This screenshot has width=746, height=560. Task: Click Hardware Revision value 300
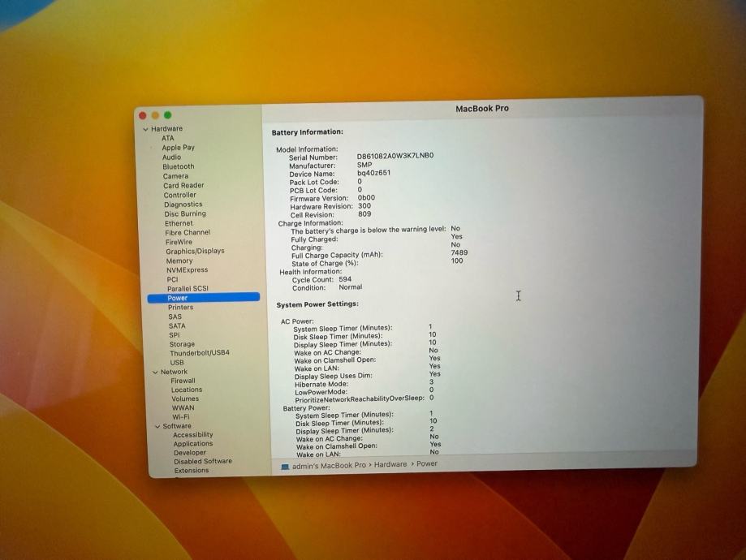364,205
